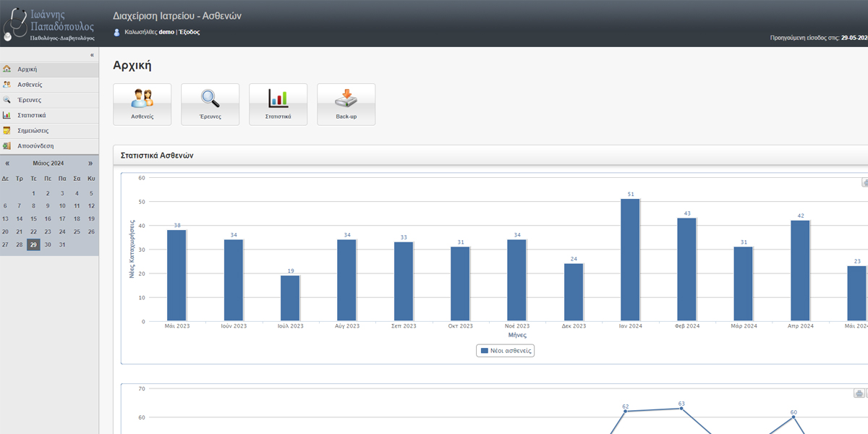The width and height of the screenshot is (868, 434).
Task: Open month picker Μάιος 2024
Action: pyautogui.click(x=48, y=163)
